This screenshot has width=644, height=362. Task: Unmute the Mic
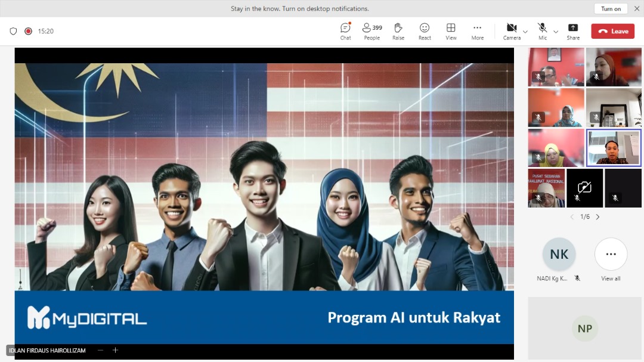click(x=542, y=31)
